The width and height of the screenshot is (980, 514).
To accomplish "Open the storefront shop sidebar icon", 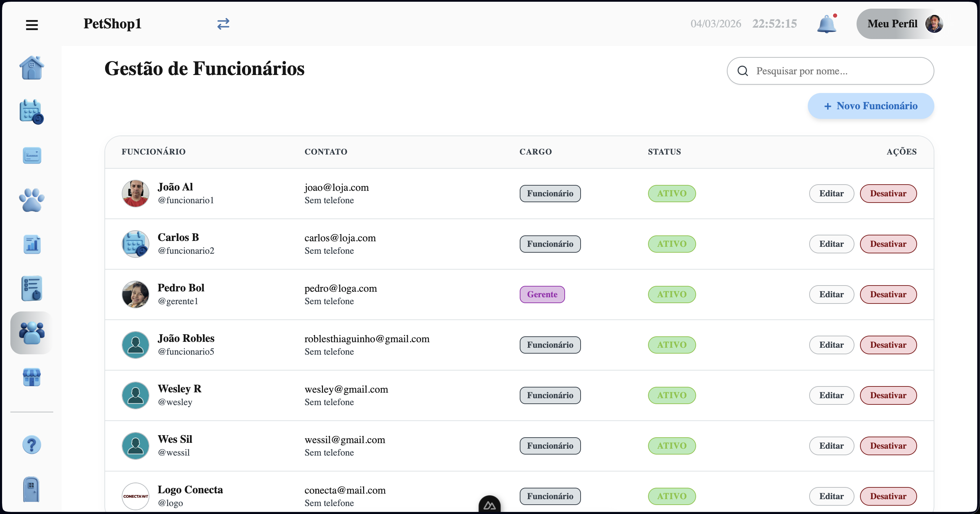I will coord(32,377).
